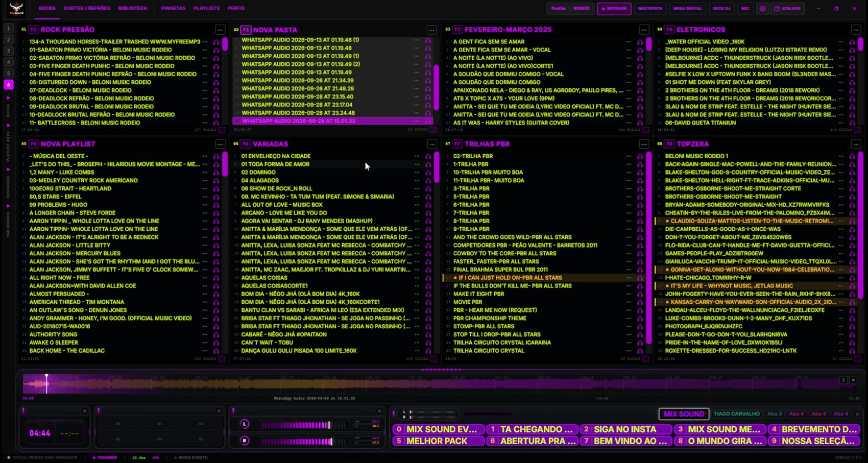Preview 02 DOMINGO with its headphone icon
Viewport: 868px width, 463px height.
tap(428, 173)
